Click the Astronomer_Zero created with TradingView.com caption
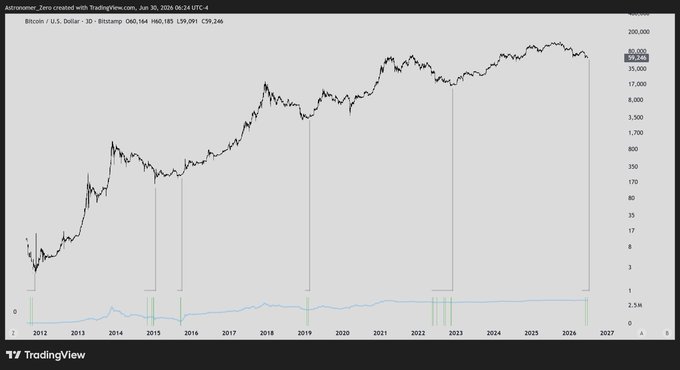 (107, 7)
